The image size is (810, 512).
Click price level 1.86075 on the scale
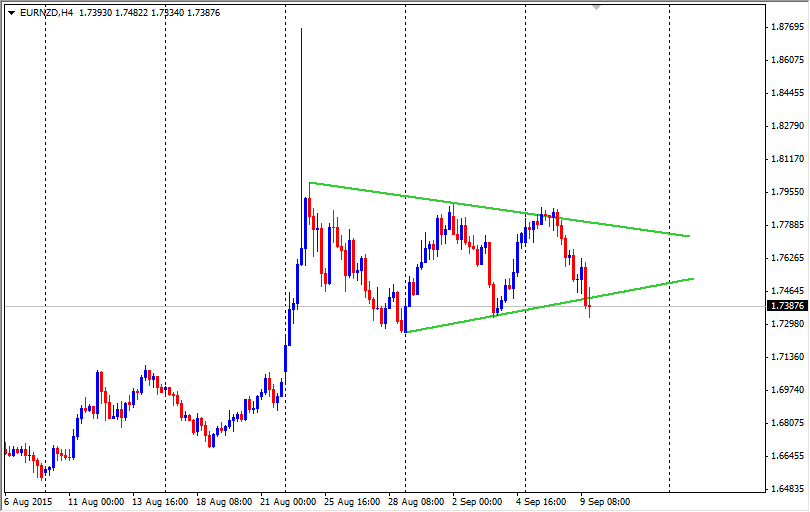click(788, 60)
